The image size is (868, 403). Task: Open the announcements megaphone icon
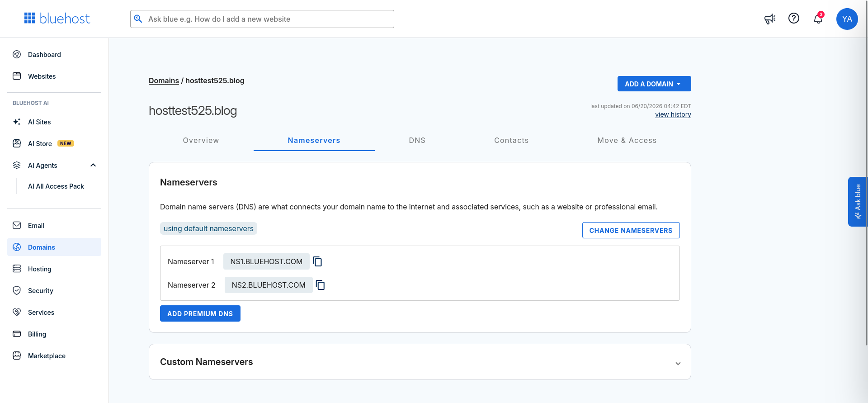pos(770,19)
